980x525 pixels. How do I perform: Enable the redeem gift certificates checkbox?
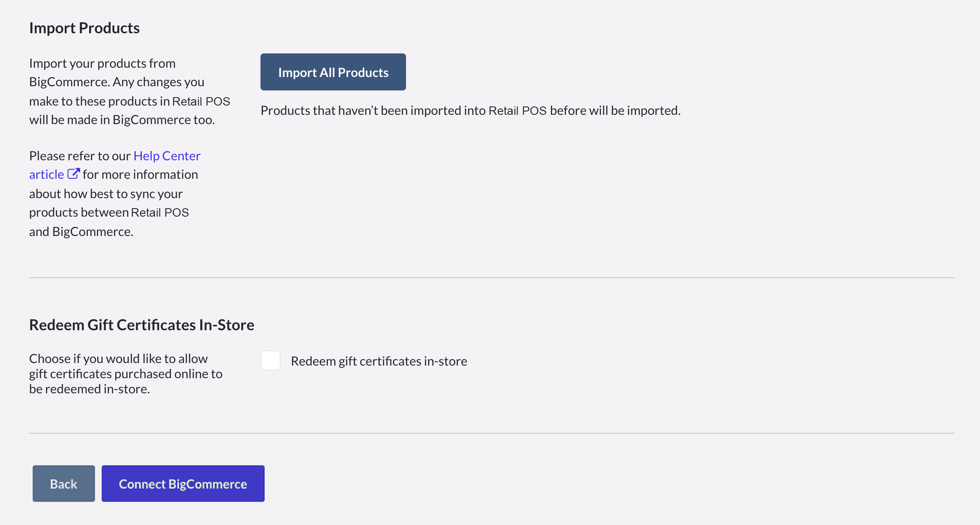pos(271,361)
